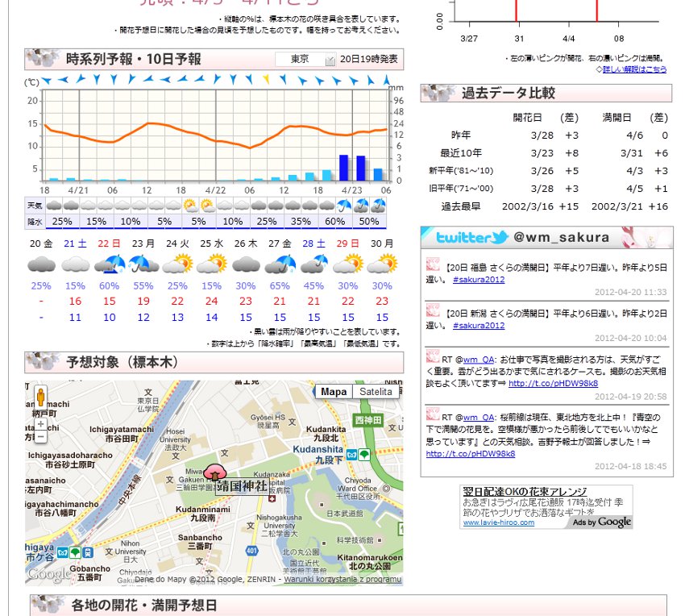685x616 pixels.
Task: Open the 詳しい解説はこちら link
Action: tap(634, 69)
